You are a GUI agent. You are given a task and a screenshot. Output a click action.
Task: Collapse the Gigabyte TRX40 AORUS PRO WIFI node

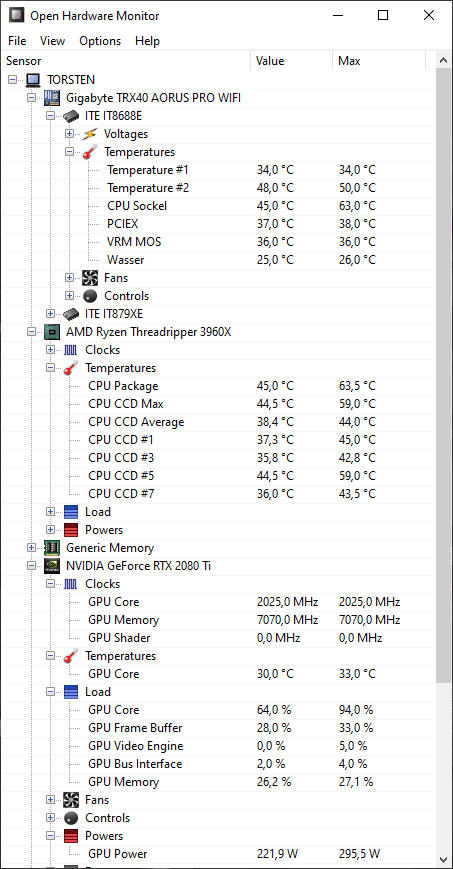point(32,98)
